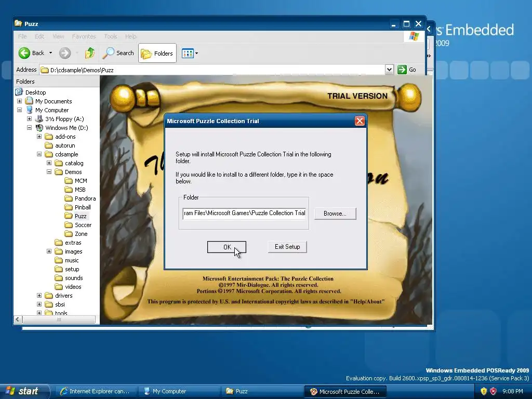Open the Edit menu
Image resolution: width=532 pixels, height=399 pixels.
39,36
